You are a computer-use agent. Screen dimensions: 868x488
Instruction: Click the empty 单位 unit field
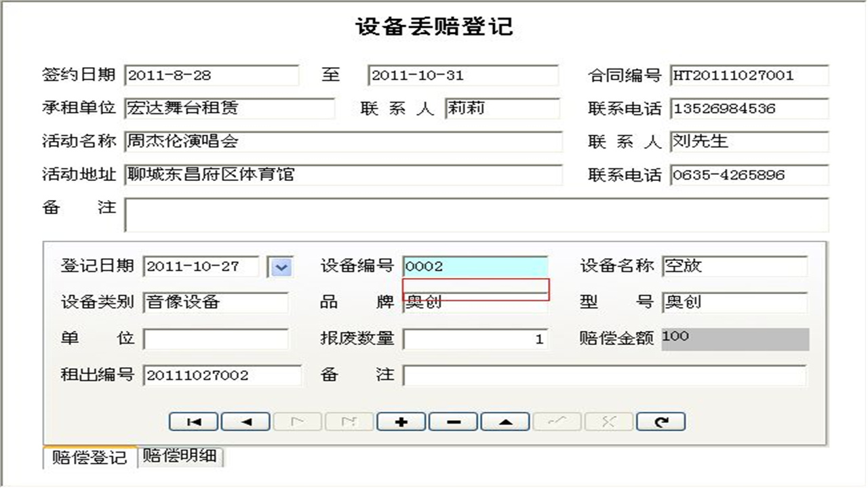(x=215, y=338)
